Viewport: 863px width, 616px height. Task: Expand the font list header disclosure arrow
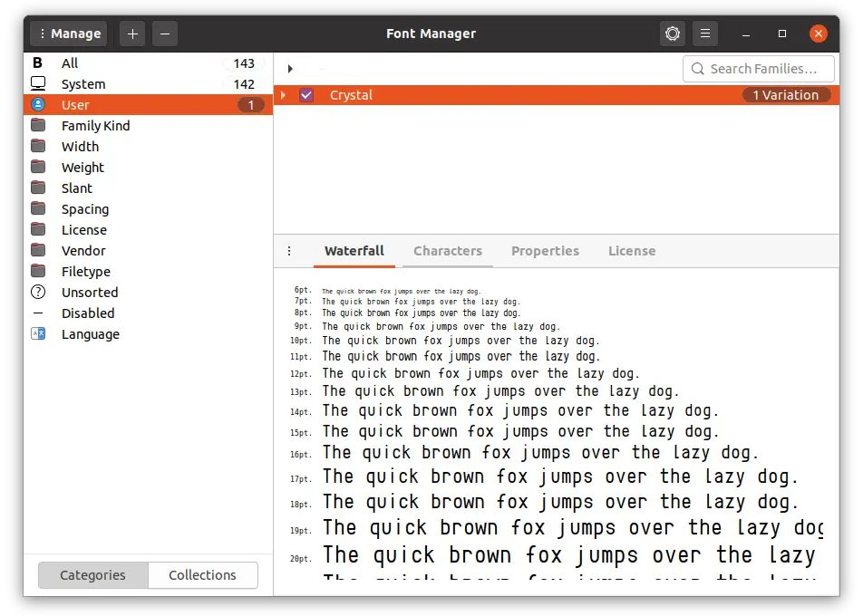(290, 68)
